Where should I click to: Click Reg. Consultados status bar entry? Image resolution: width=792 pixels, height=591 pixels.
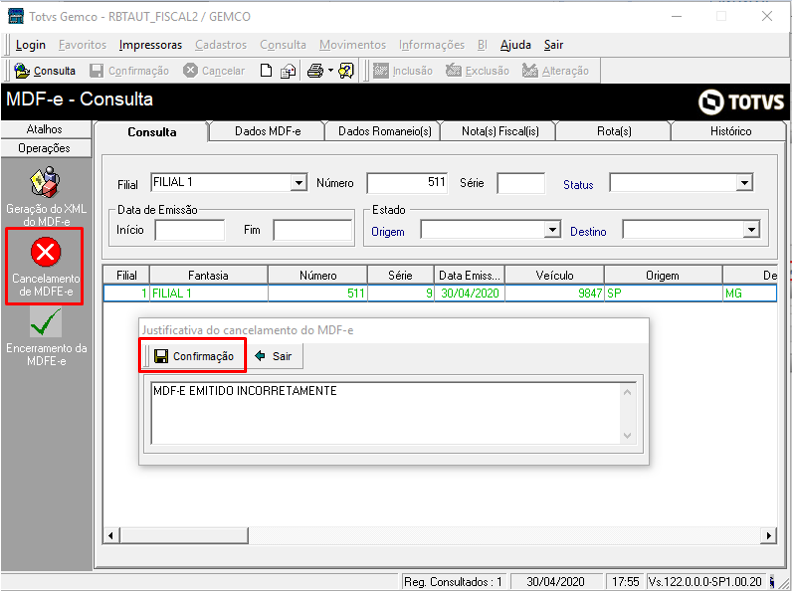453,582
